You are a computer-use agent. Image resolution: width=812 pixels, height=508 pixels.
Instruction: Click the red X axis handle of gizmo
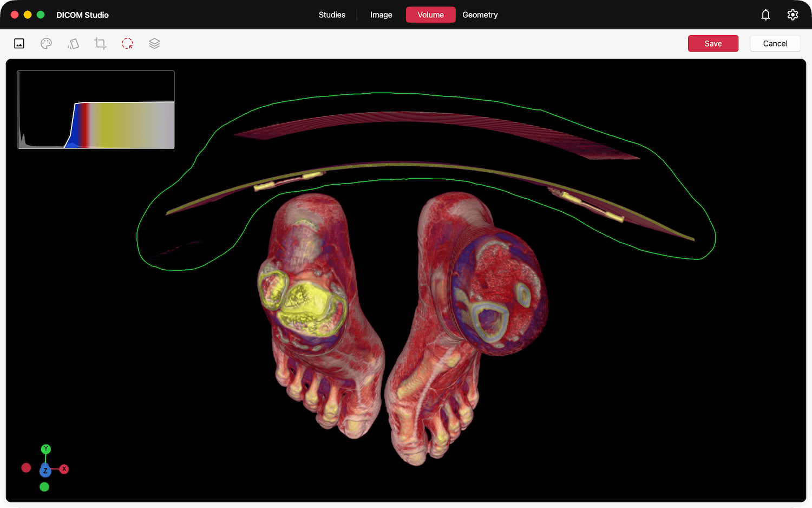pos(64,469)
